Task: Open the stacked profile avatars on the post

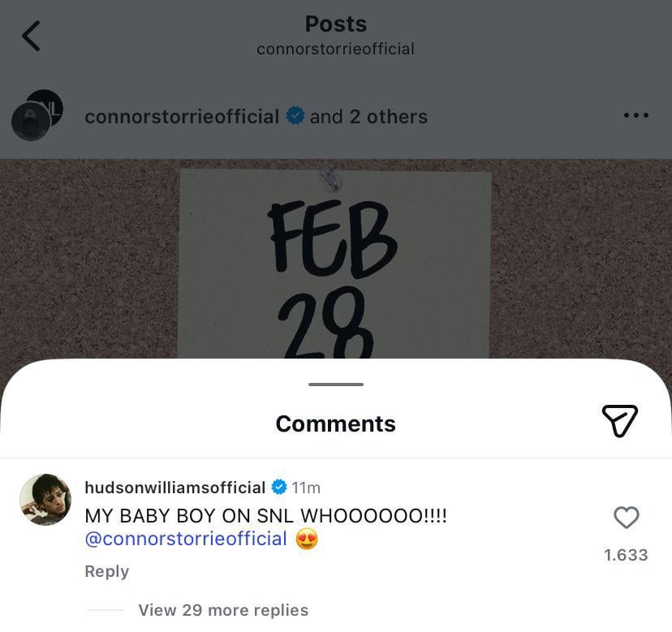Action: [37, 115]
